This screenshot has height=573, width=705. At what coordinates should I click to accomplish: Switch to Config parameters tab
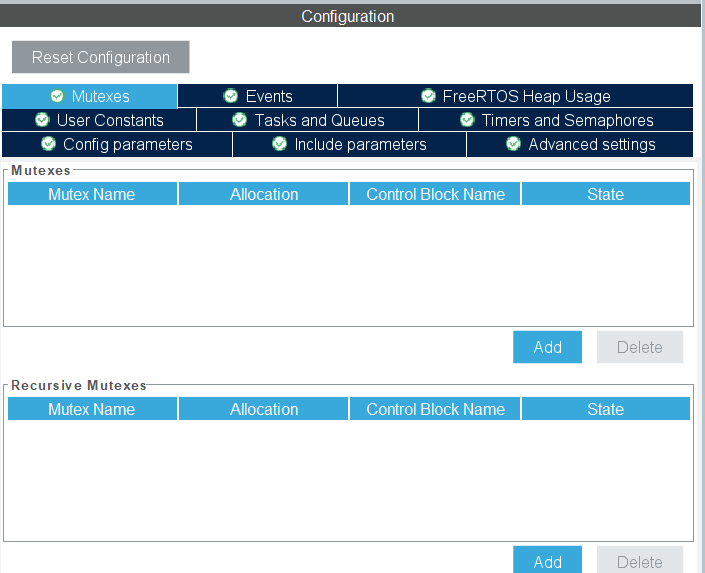tap(117, 144)
